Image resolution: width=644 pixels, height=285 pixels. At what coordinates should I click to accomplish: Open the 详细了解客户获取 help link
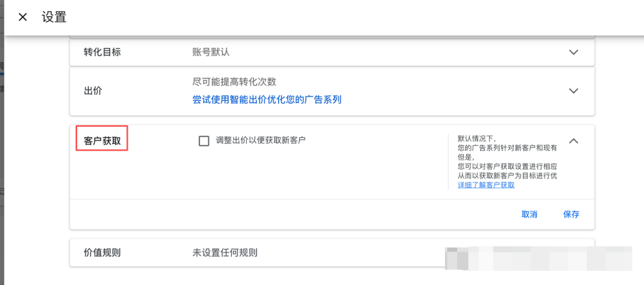click(x=486, y=185)
